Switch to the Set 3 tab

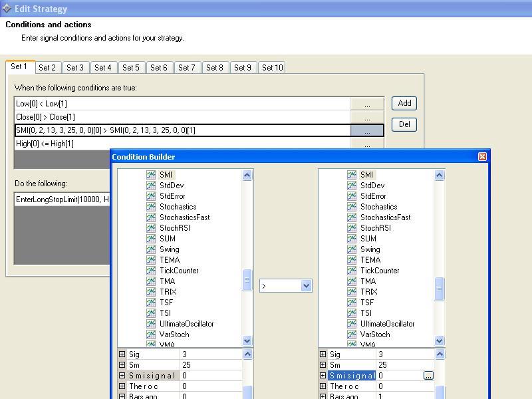75,68
